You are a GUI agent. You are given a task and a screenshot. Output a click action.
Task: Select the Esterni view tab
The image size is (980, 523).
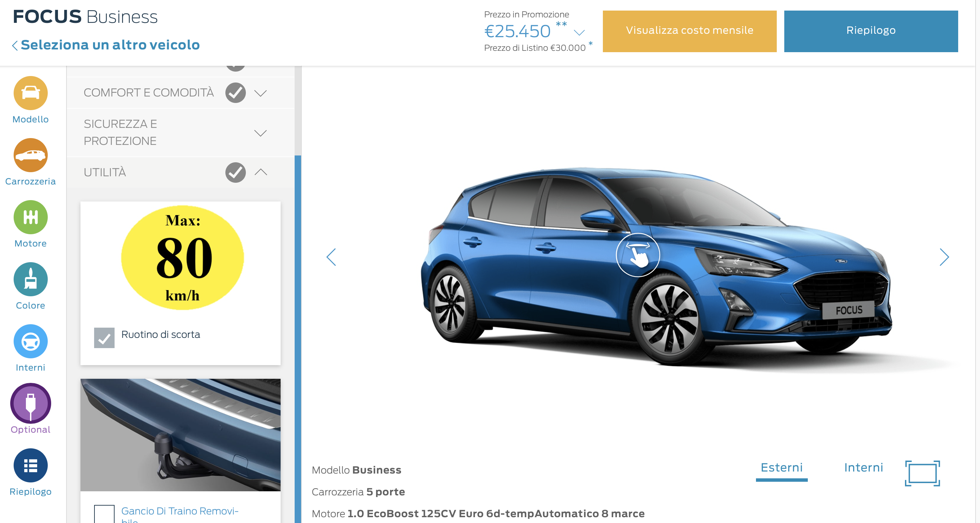tap(782, 468)
